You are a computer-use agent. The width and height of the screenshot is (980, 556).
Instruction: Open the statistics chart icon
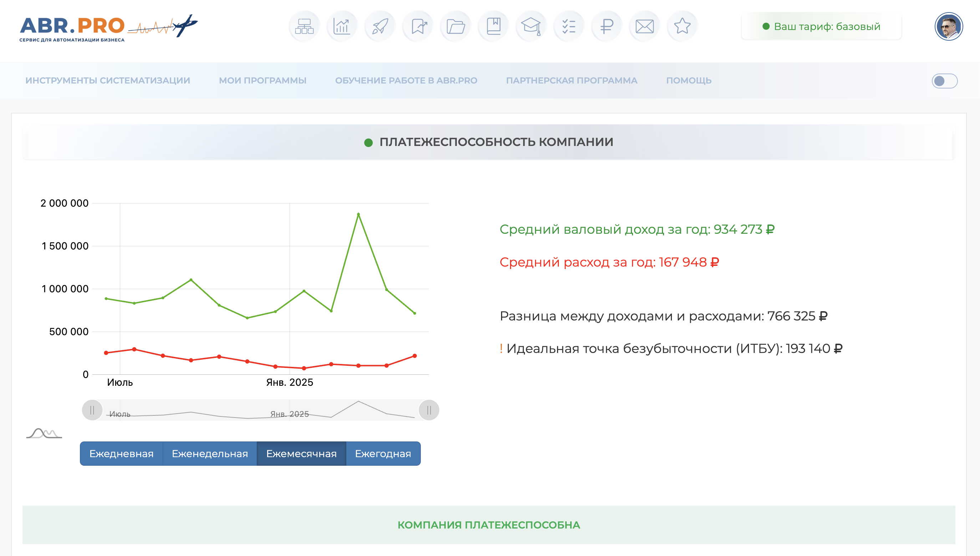coord(342,26)
